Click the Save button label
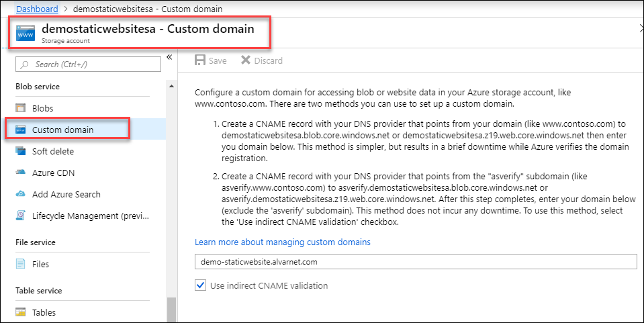 tap(218, 61)
